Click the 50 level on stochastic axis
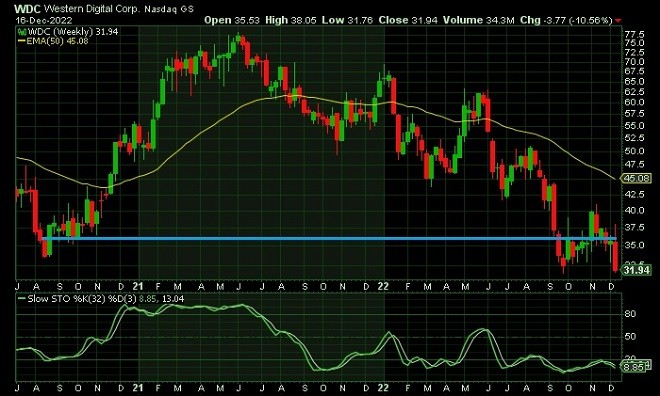 (x=630, y=336)
